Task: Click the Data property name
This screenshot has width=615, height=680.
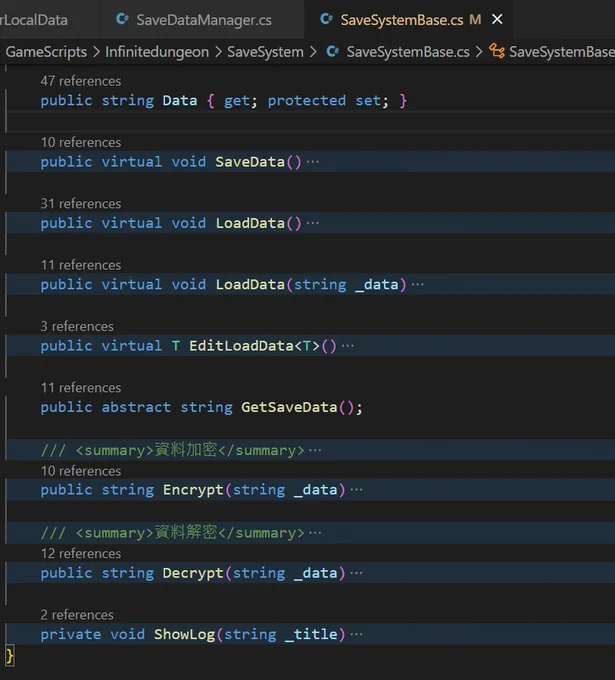Action: (180, 101)
